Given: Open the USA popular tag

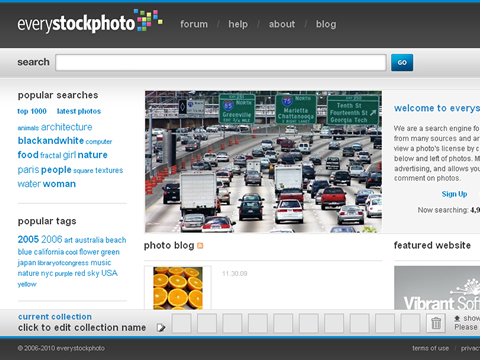Looking at the screenshot, I should point(109,273).
